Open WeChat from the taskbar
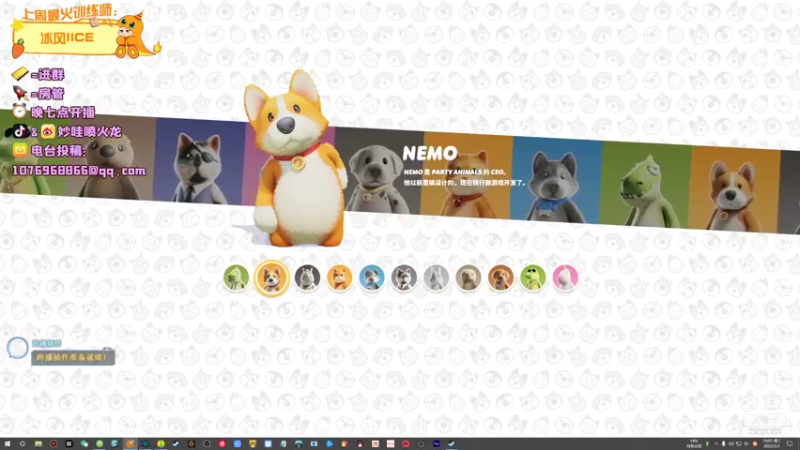Viewport: 800px width, 450px height. (84, 444)
